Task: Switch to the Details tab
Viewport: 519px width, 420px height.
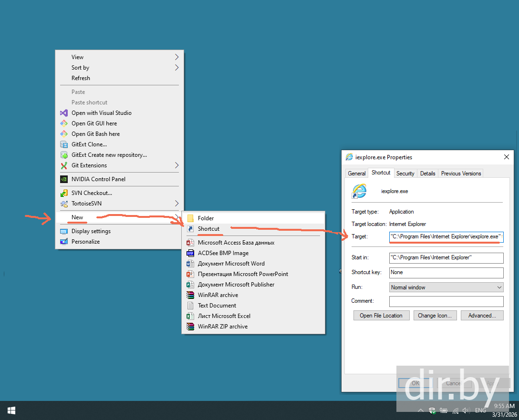Action: click(427, 173)
